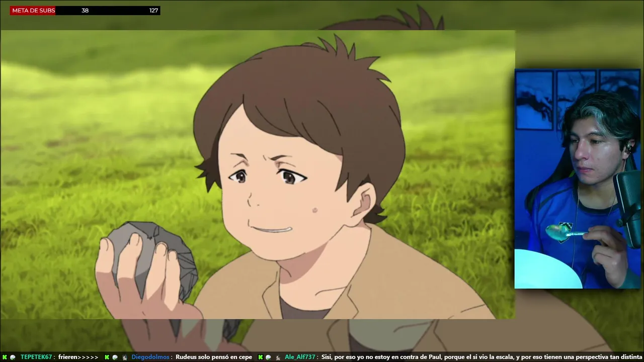Click the streamer webcam overlay
Screen dimensions: 644x362
(x=578, y=179)
